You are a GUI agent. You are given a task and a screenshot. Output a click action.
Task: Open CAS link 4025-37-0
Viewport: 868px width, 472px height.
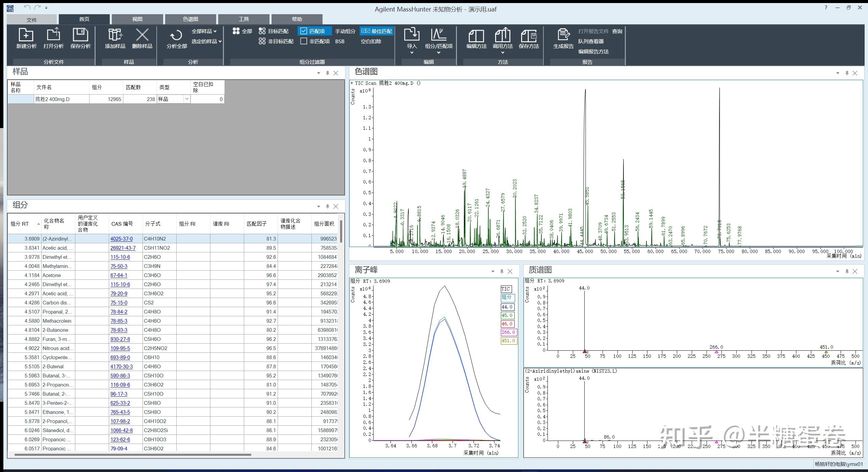pos(122,239)
